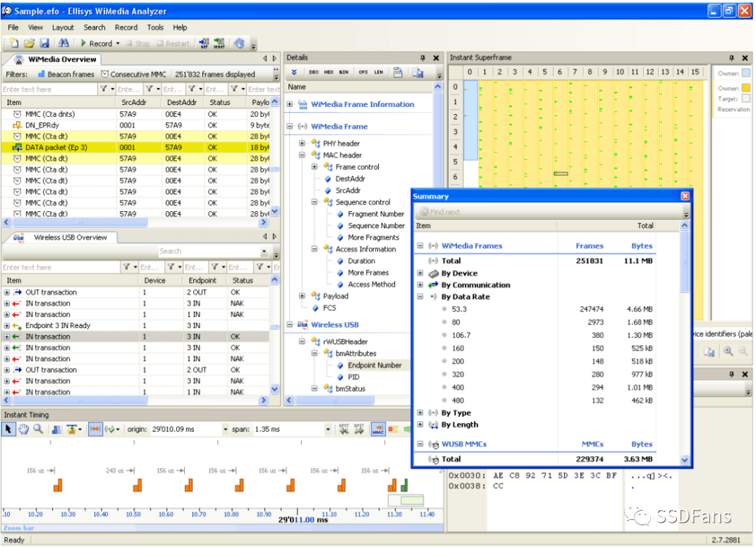
Task: Collapse the WiMedia Frame node
Action: (290, 127)
